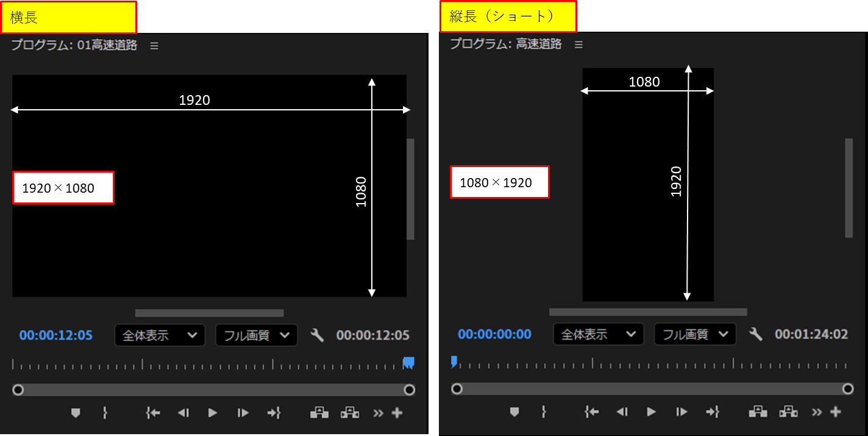This screenshot has width=868, height=436.
Task: Click the wrench Settings icon in the left monitor
Action: (317, 335)
